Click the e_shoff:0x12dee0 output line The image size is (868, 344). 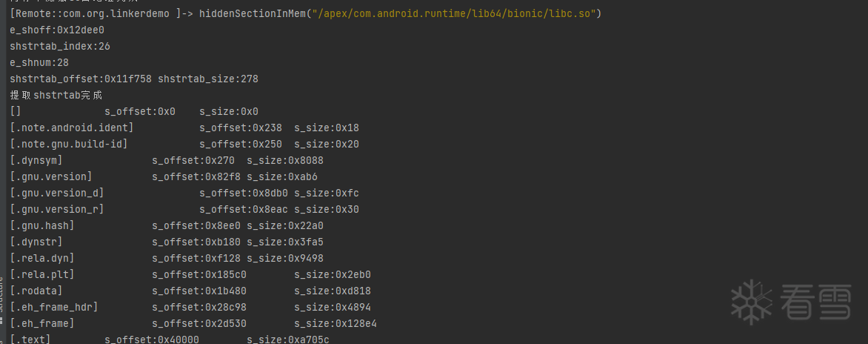[x=57, y=30]
